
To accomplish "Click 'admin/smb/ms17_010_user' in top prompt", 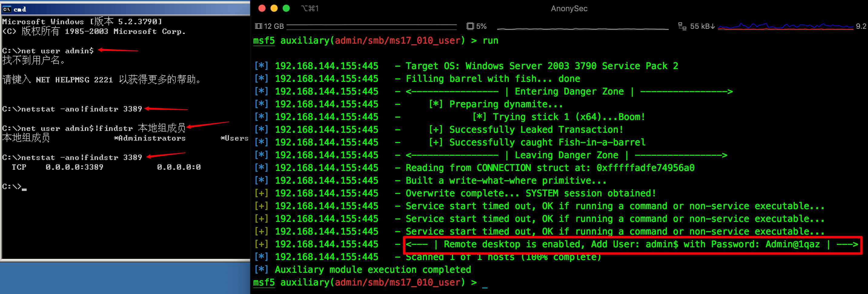I will (398, 40).
